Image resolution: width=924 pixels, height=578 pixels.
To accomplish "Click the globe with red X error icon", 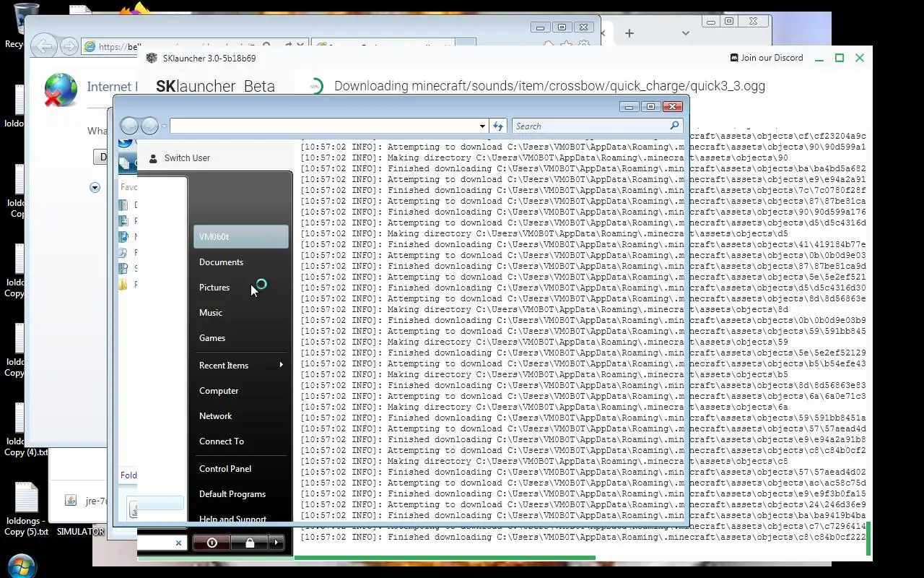I will tap(60, 90).
